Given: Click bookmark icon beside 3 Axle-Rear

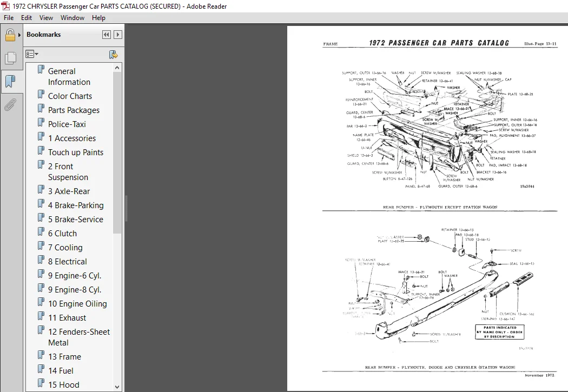Looking at the screenshot, I should point(41,190).
